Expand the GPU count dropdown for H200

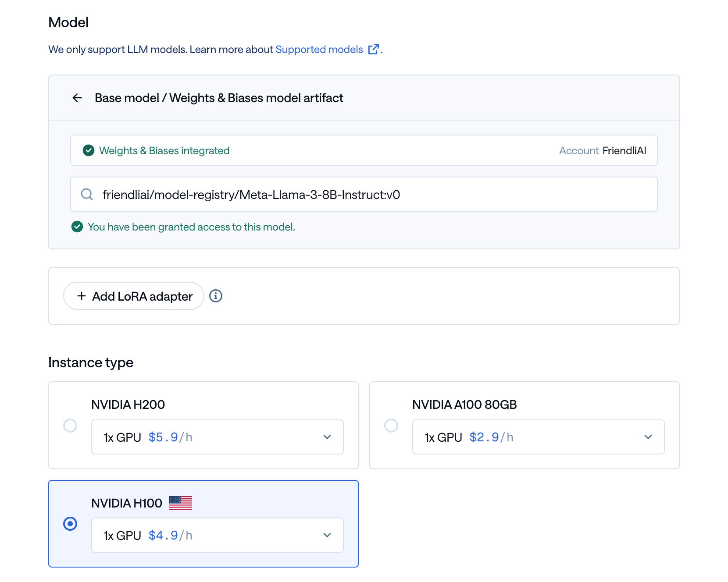[x=327, y=437]
